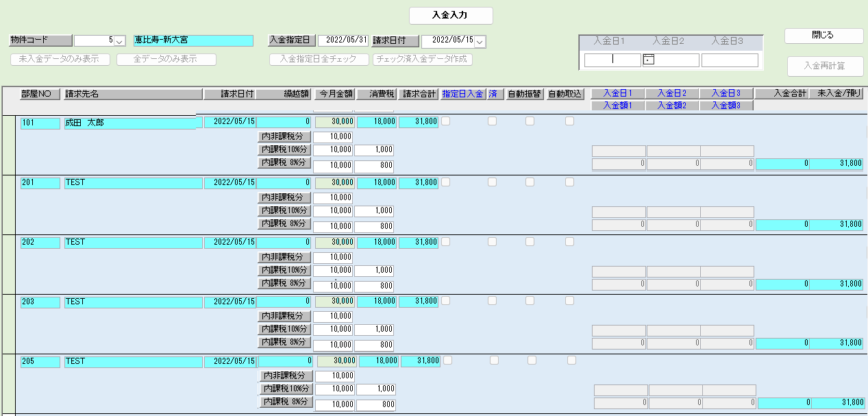This screenshot has height=416, width=868.
Task: Show all data with 全データのみ表示
Action: 166,60
